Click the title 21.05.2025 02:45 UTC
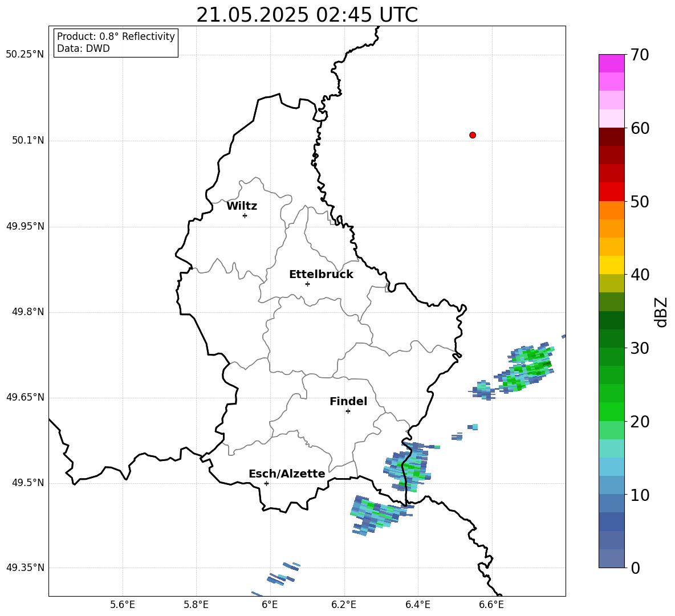 coord(307,15)
